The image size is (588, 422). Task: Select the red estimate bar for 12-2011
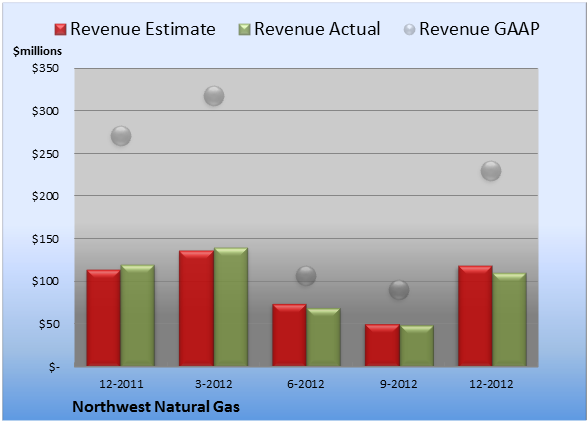(104, 318)
